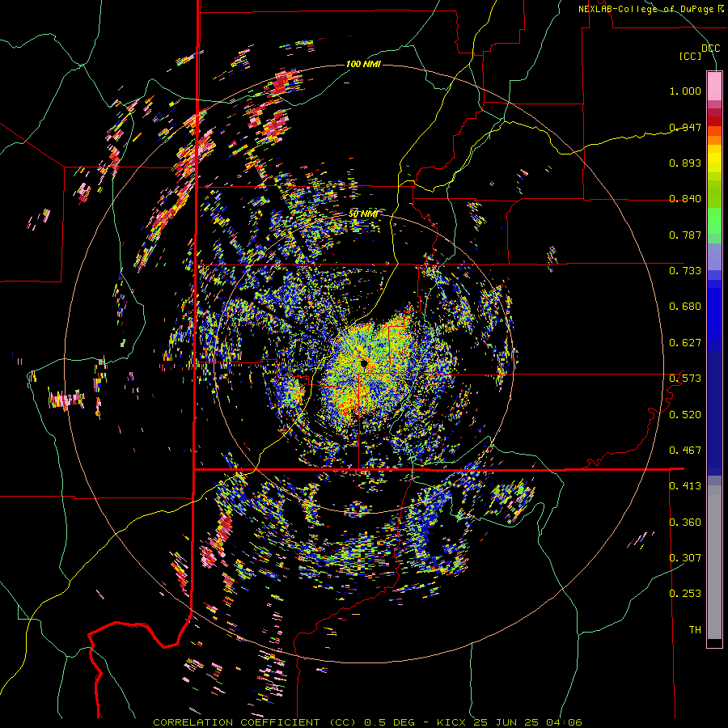Viewport: 728px width, 728px height.
Task: Click the 0.840 scale value
Action: point(685,199)
